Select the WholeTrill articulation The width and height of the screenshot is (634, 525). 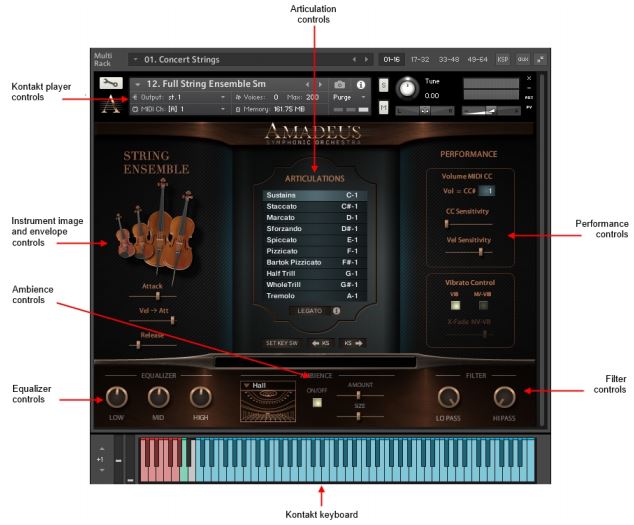pyautogui.click(x=315, y=285)
